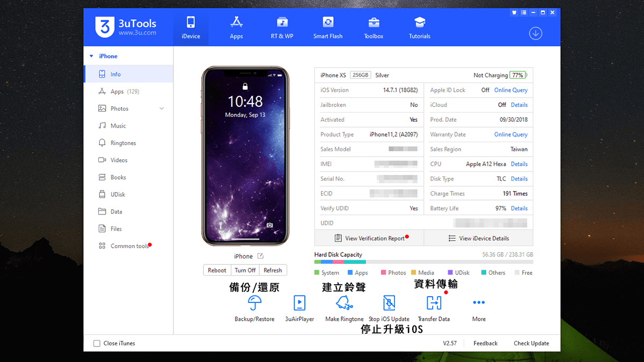Launch 3uAirPlayer
644x362 pixels.
(x=299, y=307)
